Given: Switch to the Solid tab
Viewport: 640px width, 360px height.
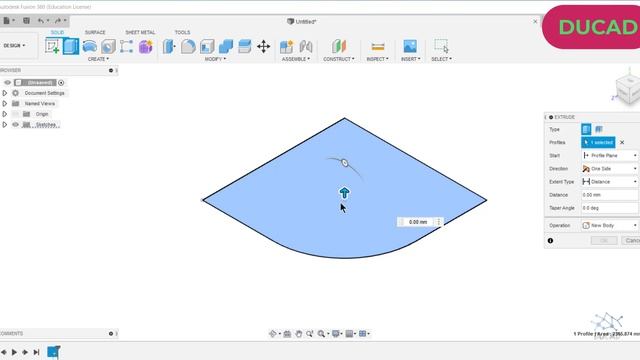Looking at the screenshot, I should [57, 32].
